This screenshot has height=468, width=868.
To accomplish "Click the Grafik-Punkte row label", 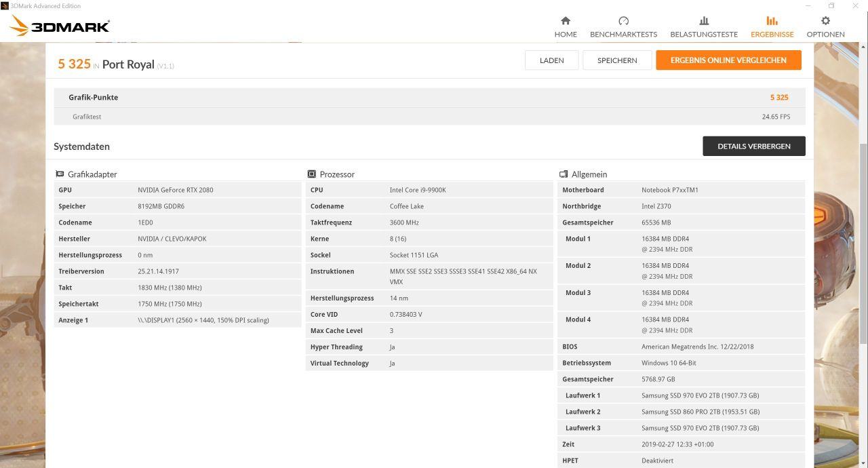I will click(x=93, y=97).
